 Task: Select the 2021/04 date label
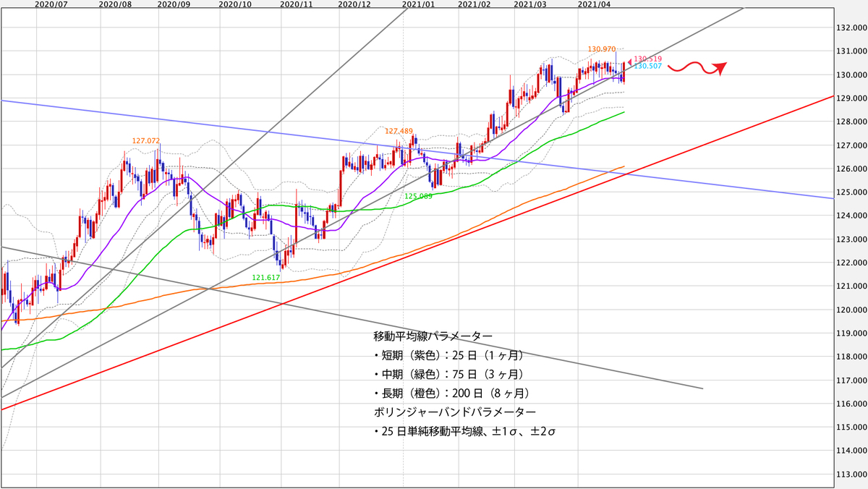[x=595, y=4]
